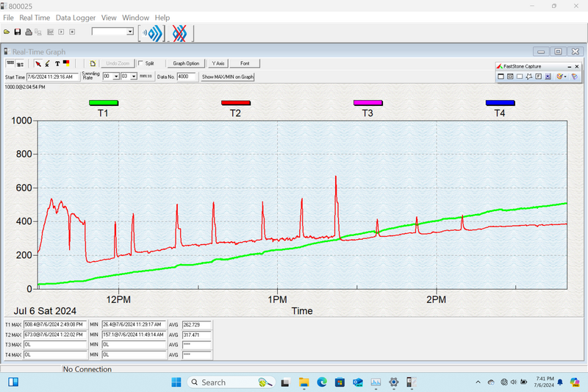This screenshot has width=588, height=392.
Task: Click the Graph Option button
Action: click(186, 64)
